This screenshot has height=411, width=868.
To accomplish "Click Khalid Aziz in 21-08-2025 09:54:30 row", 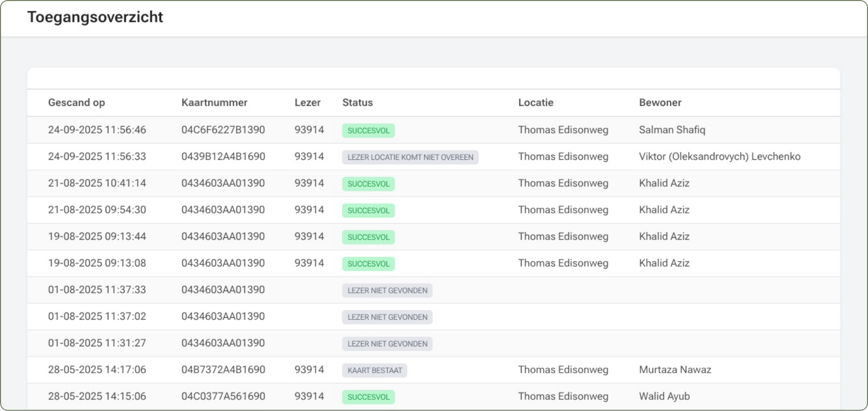I will (x=664, y=210).
